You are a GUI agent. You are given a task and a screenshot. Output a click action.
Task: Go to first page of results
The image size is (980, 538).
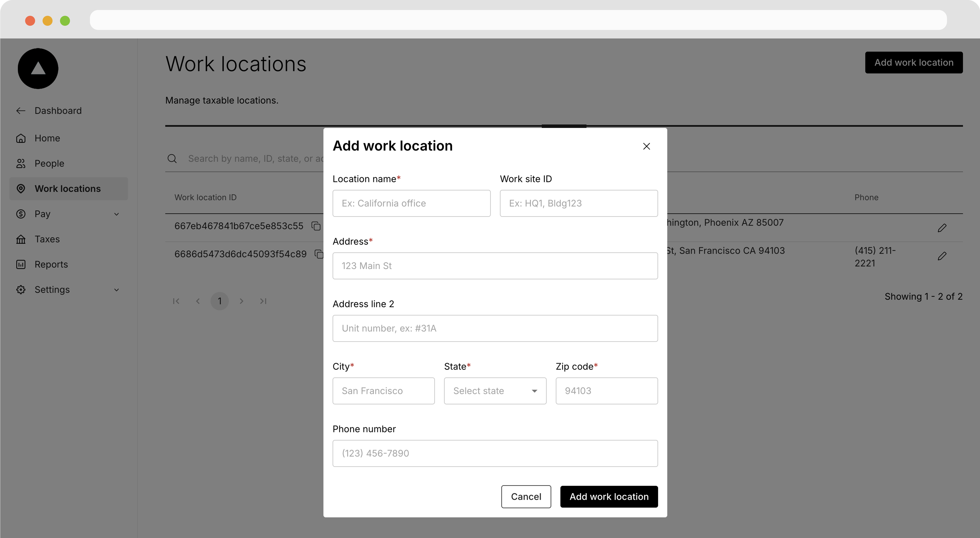(x=176, y=301)
